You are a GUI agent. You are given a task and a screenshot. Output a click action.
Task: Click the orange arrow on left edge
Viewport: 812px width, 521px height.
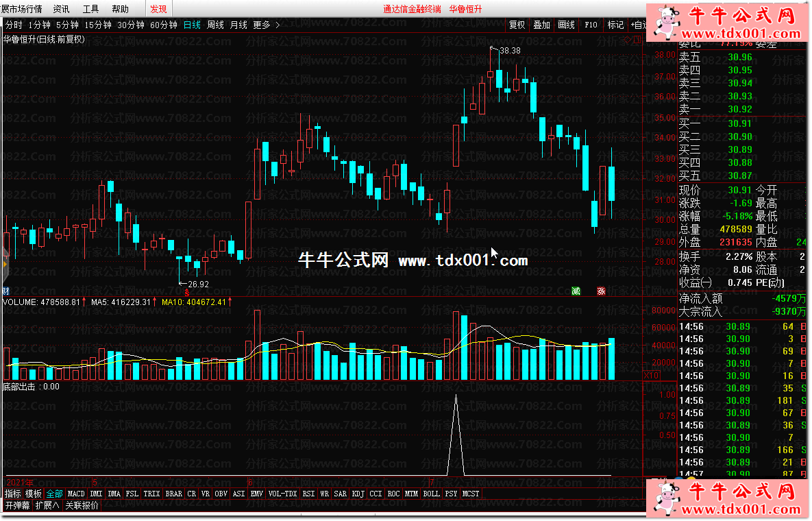tap(5, 263)
